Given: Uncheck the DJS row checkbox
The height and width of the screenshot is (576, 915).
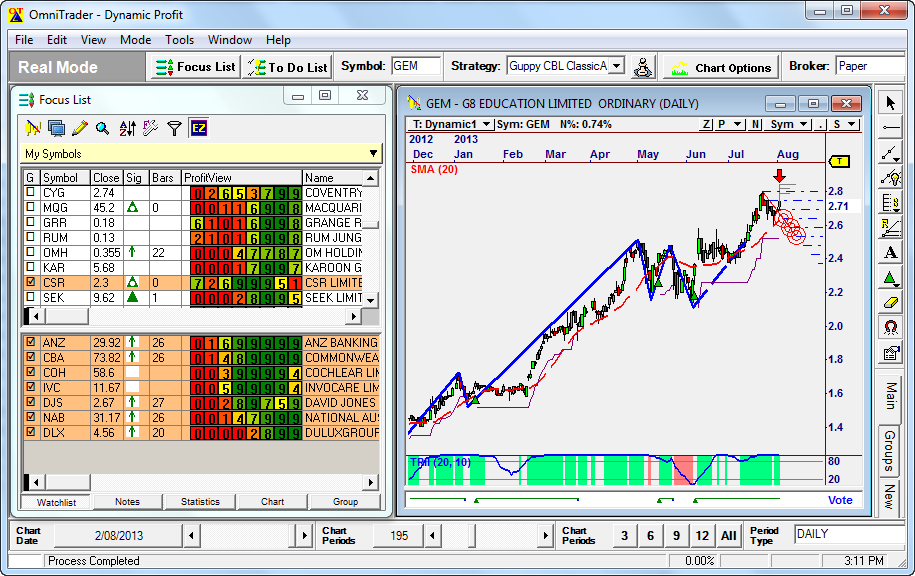Looking at the screenshot, I should [30, 402].
